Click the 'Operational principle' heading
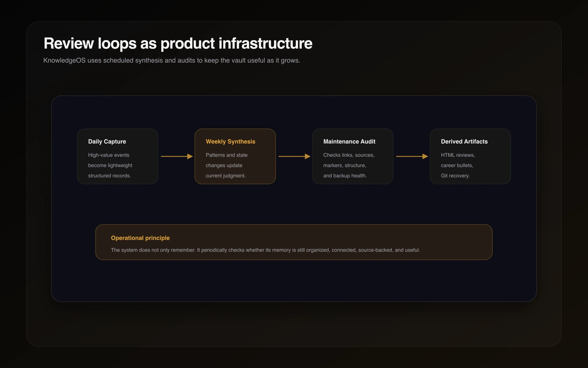588x368 pixels. point(140,238)
